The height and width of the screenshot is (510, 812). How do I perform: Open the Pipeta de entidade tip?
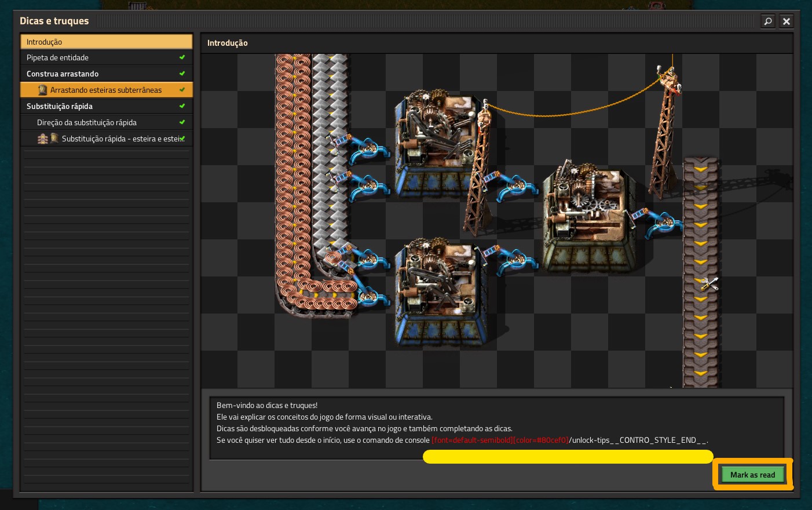click(107, 57)
